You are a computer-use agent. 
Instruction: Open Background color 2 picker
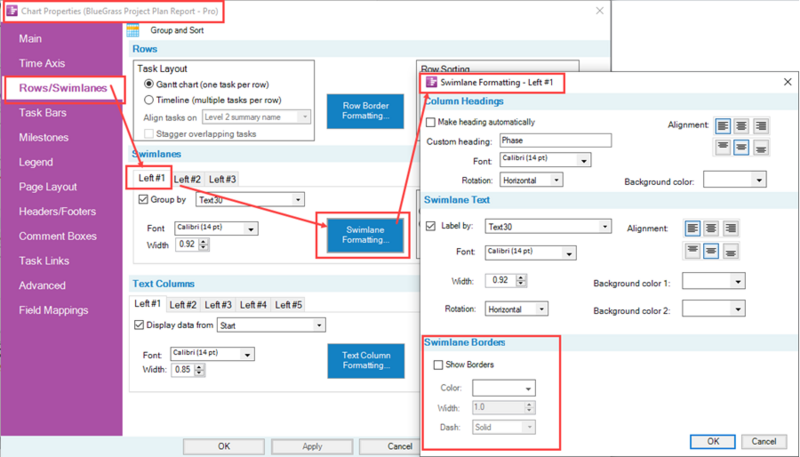click(x=714, y=309)
